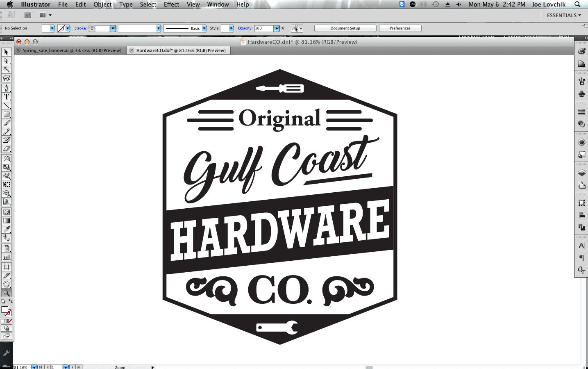
Task: Click the fill color swatch
Action: pyautogui.click(x=47, y=28)
